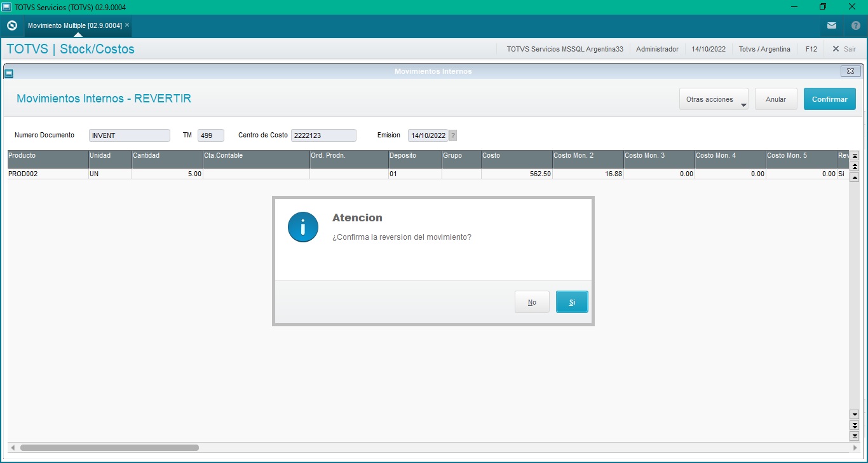The image size is (868, 463).
Task: Click the Numero Documento field INVENT
Action: click(130, 135)
